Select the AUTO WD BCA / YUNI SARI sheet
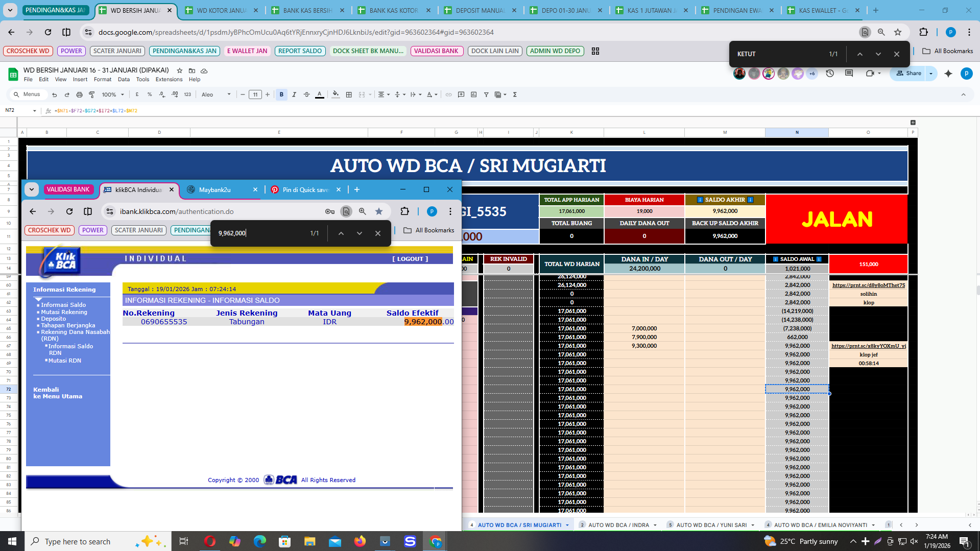Viewport: 980px width, 551px height. [711, 525]
